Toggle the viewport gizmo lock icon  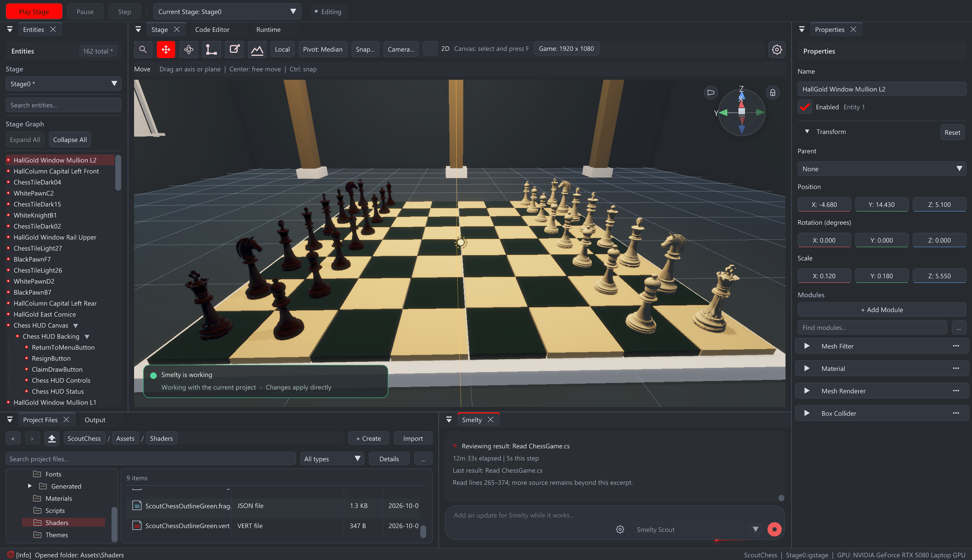772,93
